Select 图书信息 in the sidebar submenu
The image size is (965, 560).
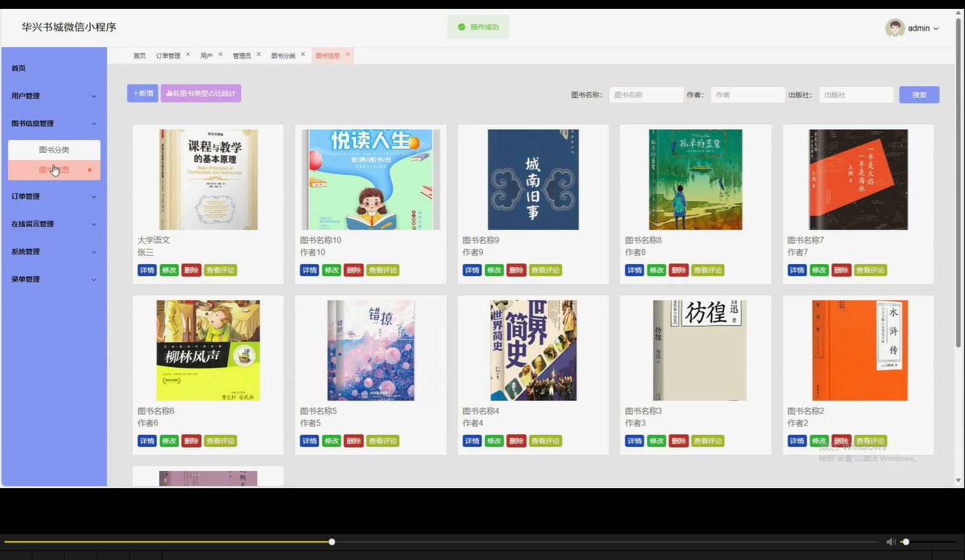(54, 170)
